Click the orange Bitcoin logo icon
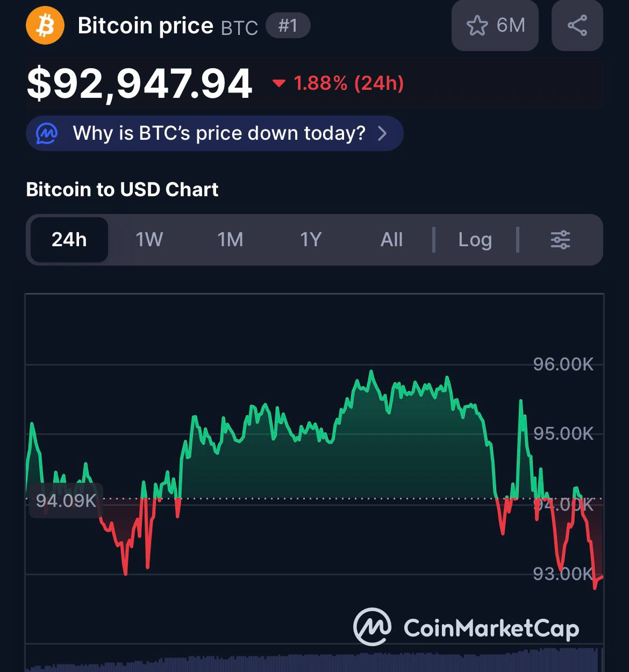Viewport: 629px width, 672px height. pos(45,26)
